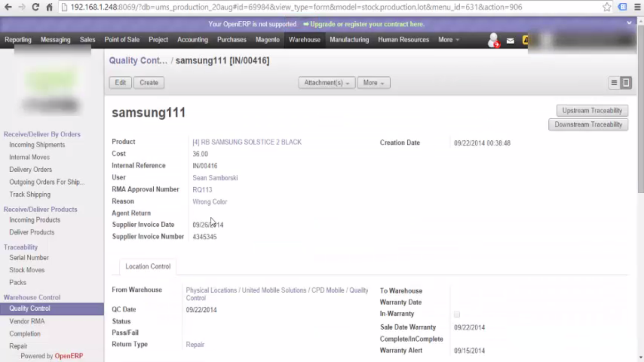
Task: Click the Edit button
Action: coord(121,82)
